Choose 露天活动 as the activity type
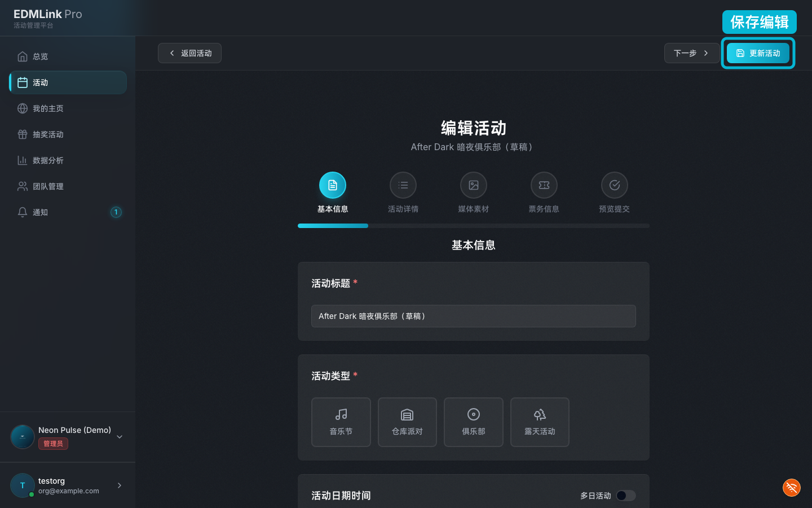Image resolution: width=812 pixels, height=508 pixels. 540,422
